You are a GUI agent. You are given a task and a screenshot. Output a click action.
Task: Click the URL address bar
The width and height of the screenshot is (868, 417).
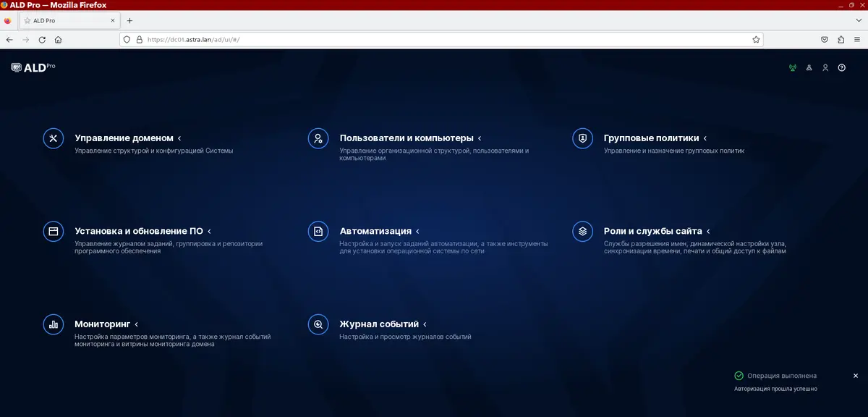441,40
